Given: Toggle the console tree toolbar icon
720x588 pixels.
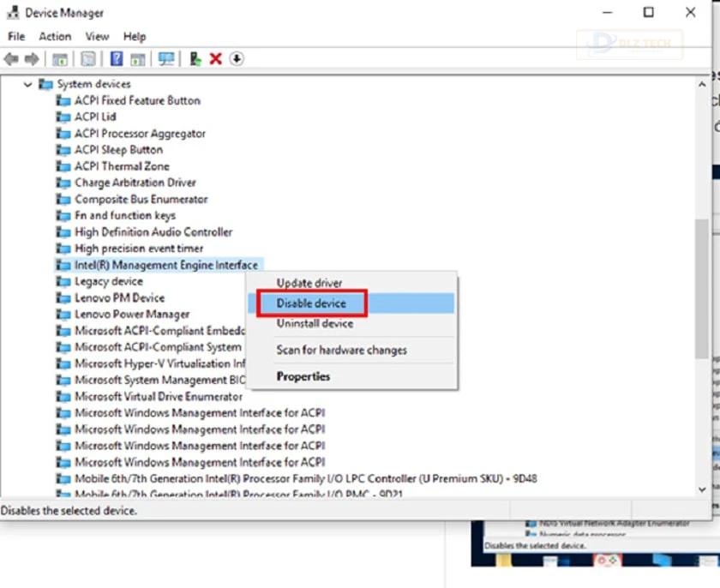Looking at the screenshot, I should 60,59.
